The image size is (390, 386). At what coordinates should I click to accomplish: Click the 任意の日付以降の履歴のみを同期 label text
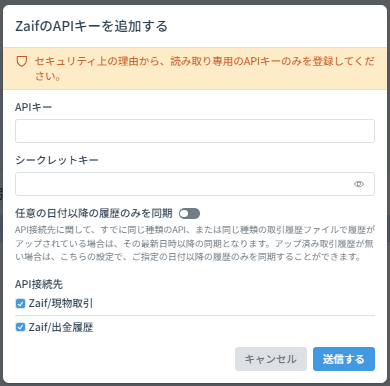pyautogui.click(x=94, y=213)
